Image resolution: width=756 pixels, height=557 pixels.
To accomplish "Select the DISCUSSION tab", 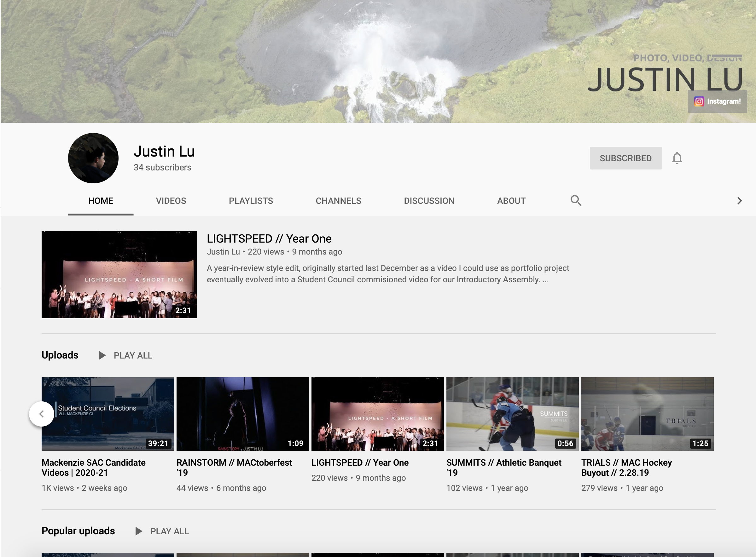I will 429,201.
